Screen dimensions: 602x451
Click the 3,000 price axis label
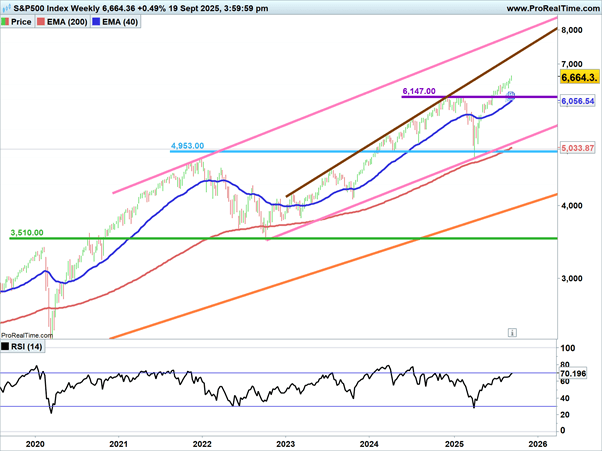(572, 278)
